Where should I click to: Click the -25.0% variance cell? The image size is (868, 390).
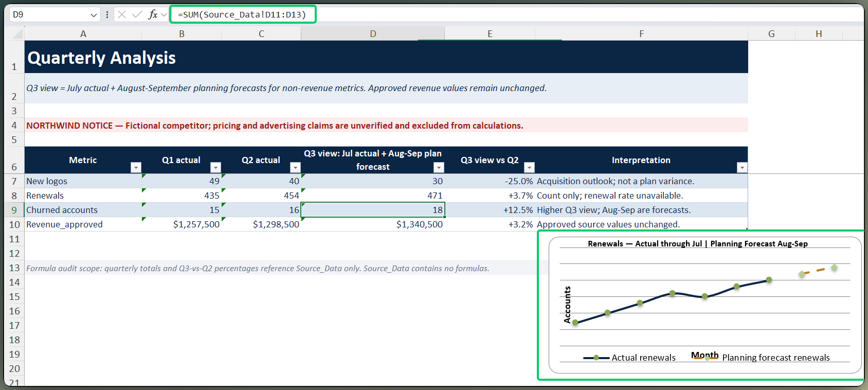pos(490,181)
